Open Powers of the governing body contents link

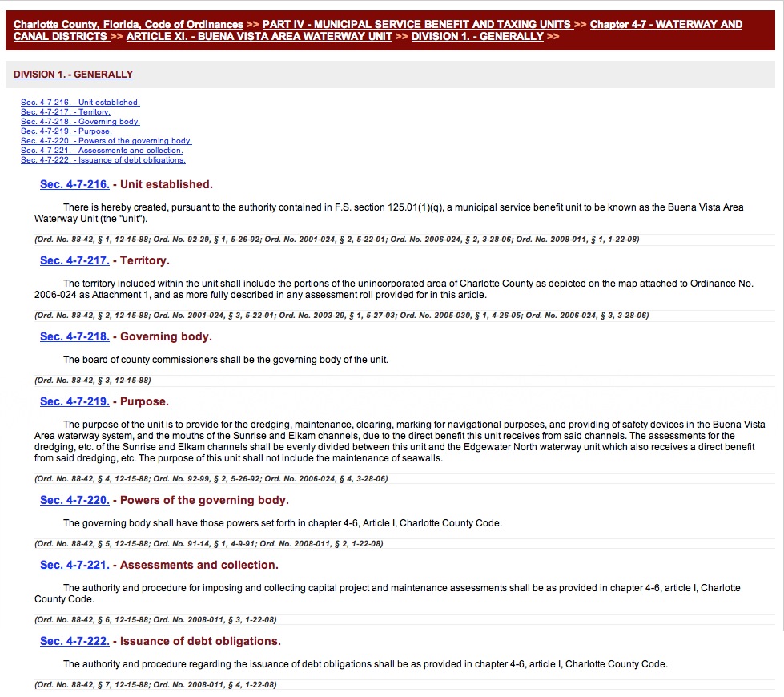pos(107,141)
